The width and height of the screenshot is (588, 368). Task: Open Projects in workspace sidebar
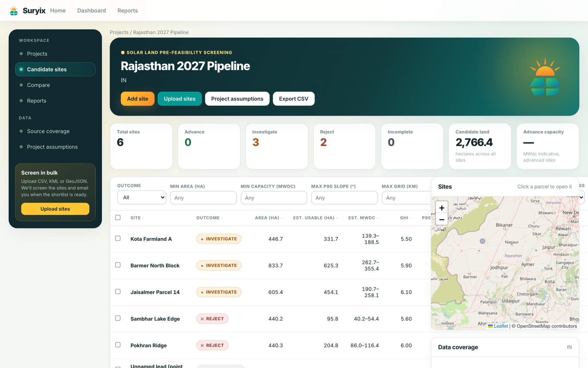click(x=55, y=54)
